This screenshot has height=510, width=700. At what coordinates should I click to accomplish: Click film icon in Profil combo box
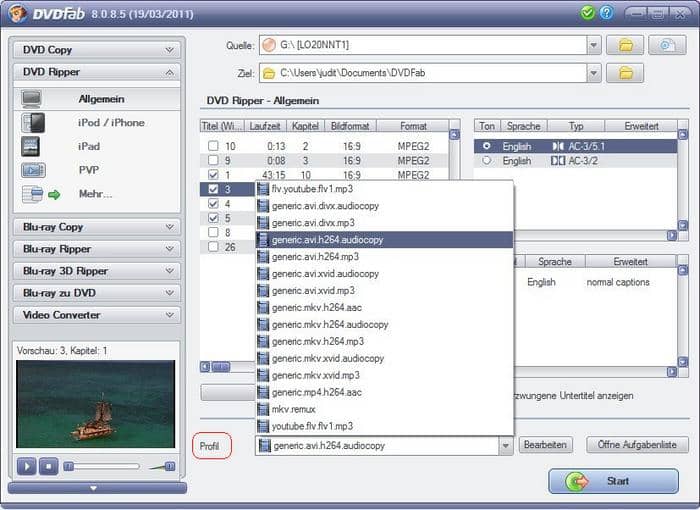[x=265, y=445]
